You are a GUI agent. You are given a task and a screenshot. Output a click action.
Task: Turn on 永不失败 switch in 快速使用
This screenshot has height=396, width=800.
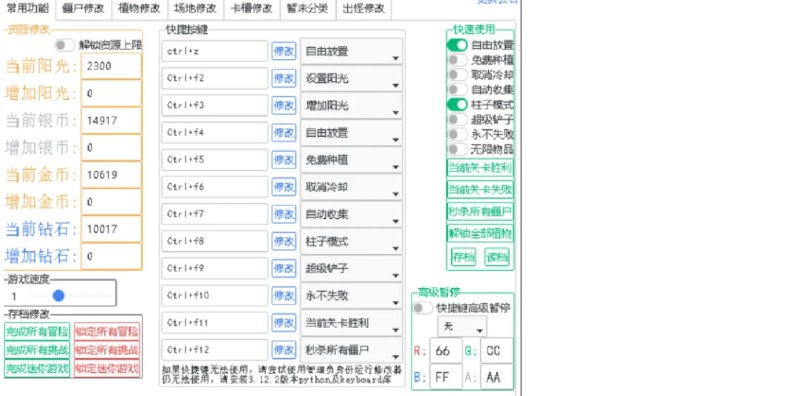pos(457,134)
